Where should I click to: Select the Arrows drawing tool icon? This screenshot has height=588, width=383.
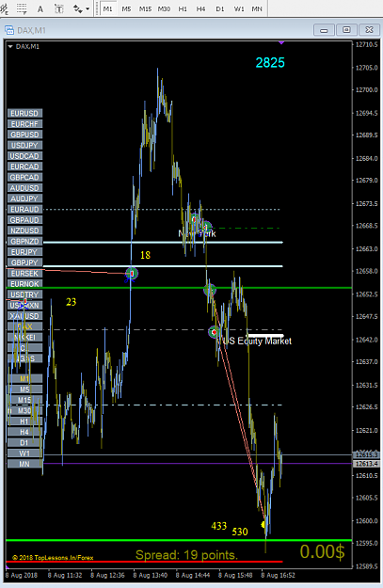77,8
